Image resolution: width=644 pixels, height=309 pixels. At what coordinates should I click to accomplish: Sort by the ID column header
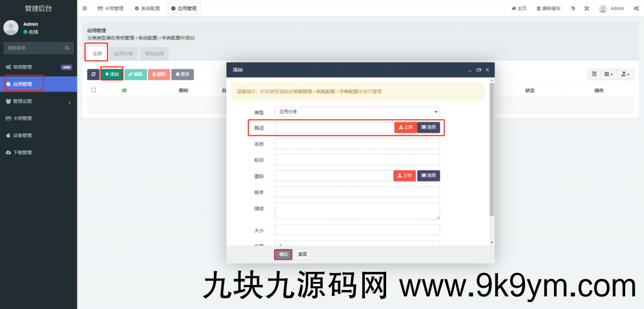tap(124, 91)
